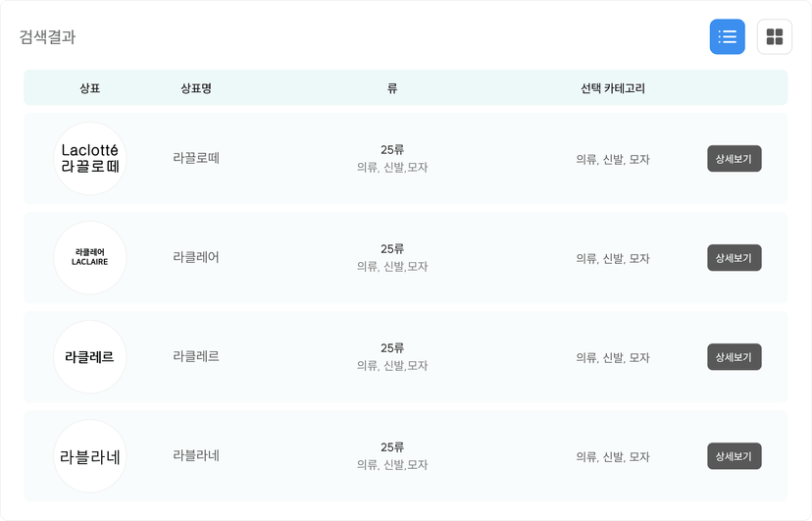
Task: Click the 류 column header
Action: (x=392, y=88)
